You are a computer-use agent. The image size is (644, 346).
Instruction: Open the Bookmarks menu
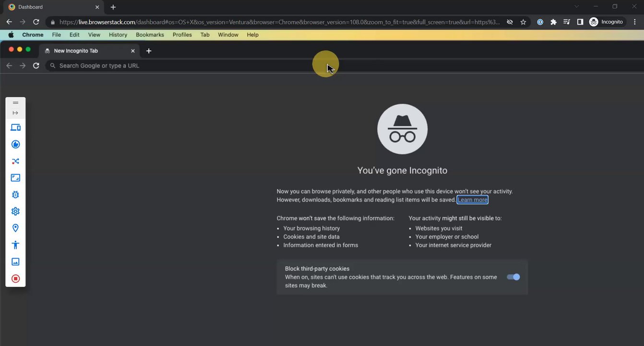[x=150, y=35]
